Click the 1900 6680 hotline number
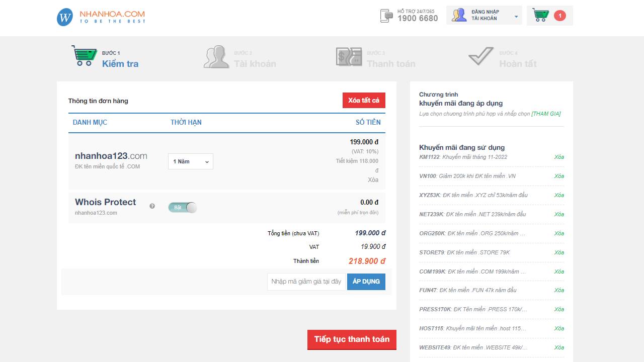 [418, 19]
